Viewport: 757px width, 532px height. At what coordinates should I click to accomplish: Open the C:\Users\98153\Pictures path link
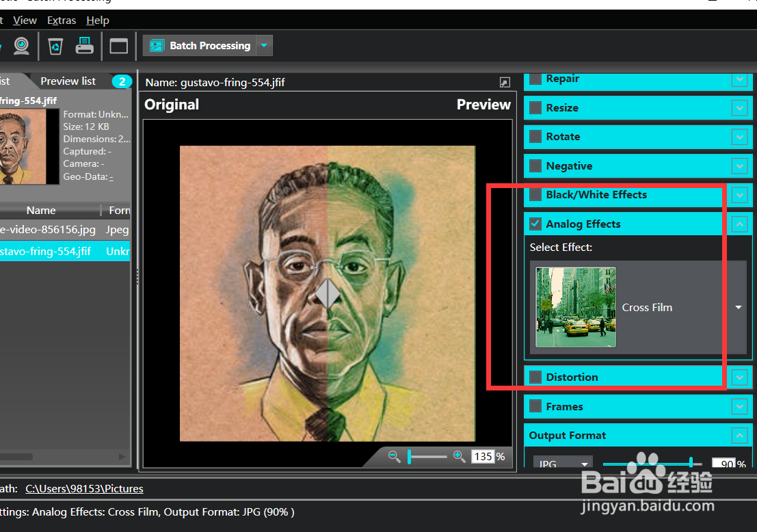click(x=85, y=488)
